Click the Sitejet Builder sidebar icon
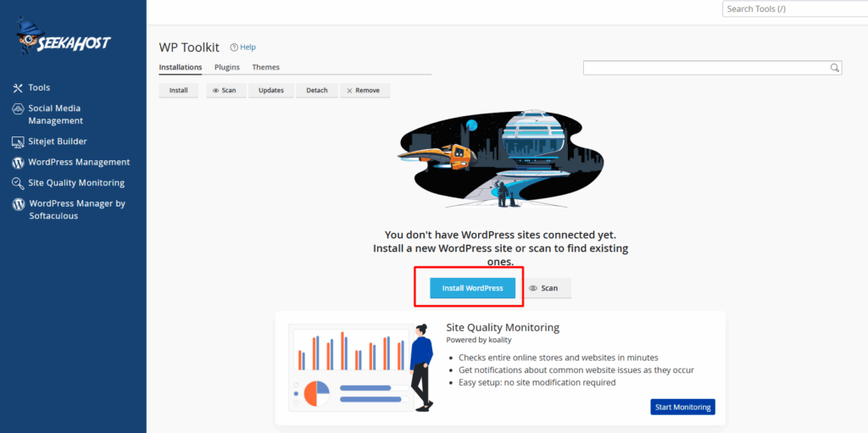This screenshot has width=868, height=433. (19, 142)
